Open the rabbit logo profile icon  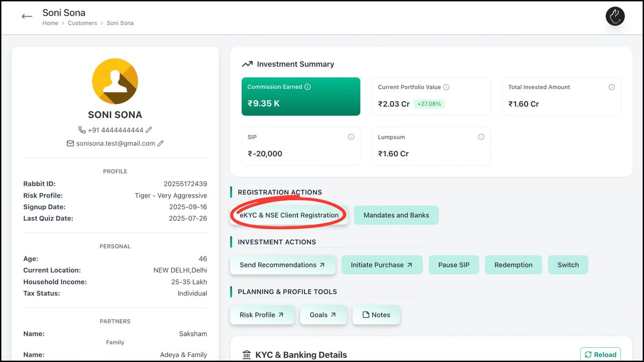(615, 17)
